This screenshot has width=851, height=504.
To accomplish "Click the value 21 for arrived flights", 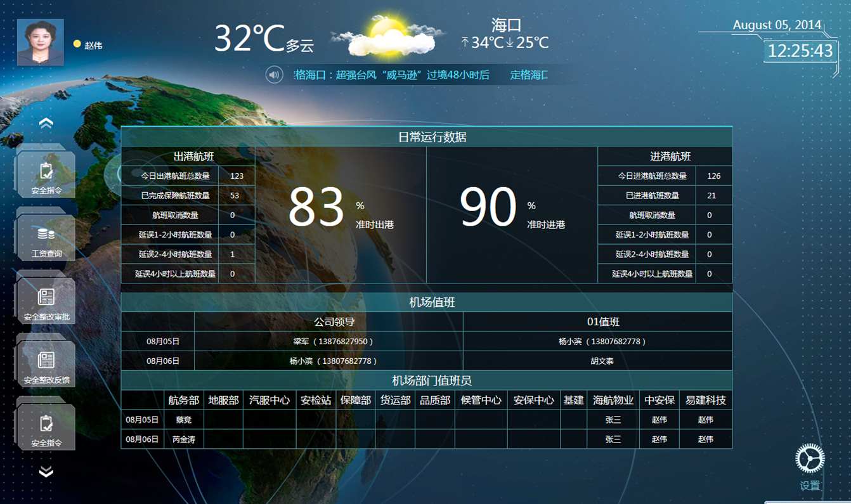I will [711, 196].
